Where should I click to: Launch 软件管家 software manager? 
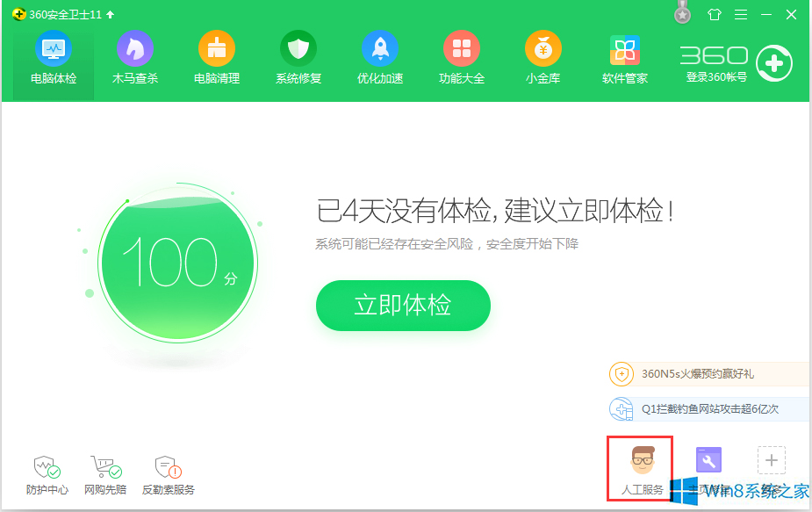tap(624, 58)
